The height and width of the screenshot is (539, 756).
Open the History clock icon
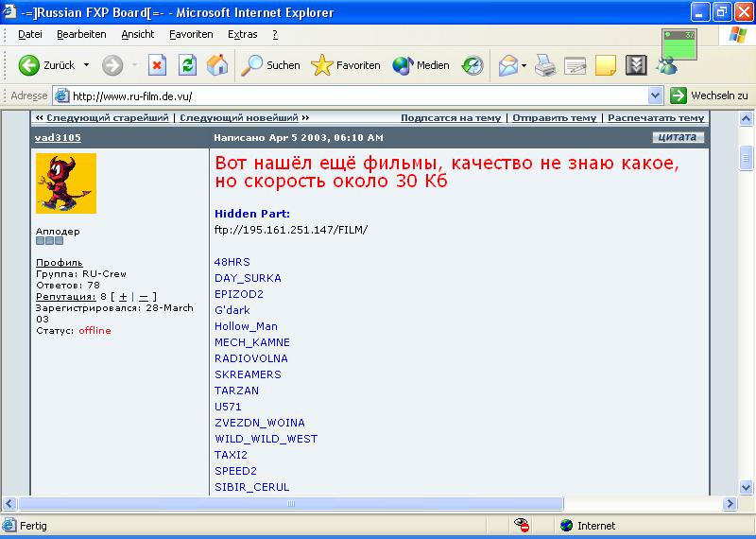(x=472, y=65)
